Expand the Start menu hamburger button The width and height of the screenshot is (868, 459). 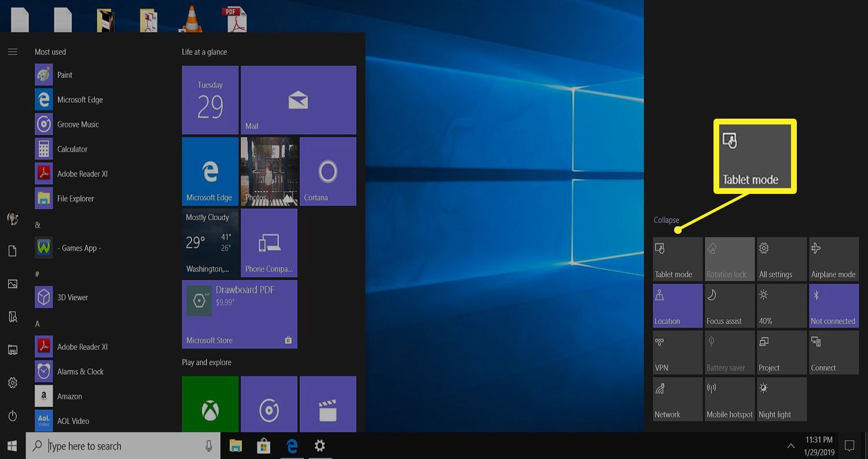point(12,52)
